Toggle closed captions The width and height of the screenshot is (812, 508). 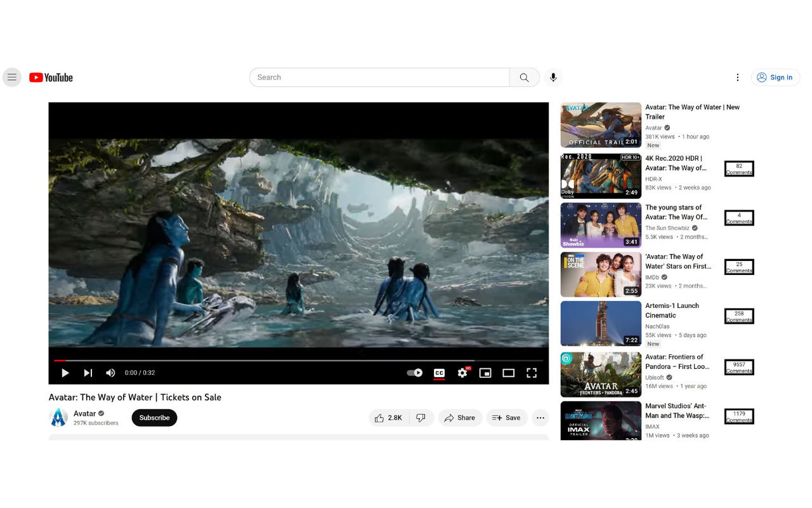(439, 373)
